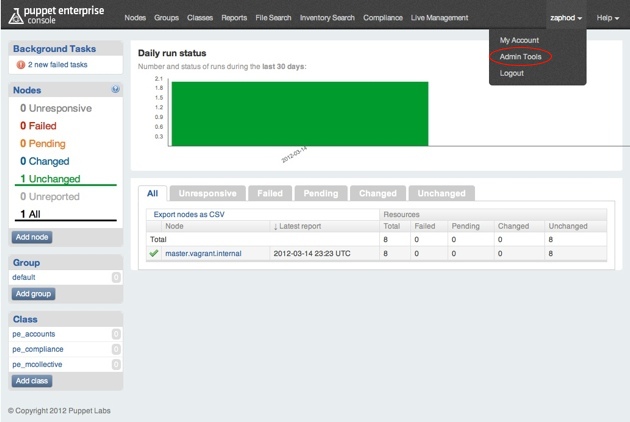Switch to the Unchanged tab

441,193
